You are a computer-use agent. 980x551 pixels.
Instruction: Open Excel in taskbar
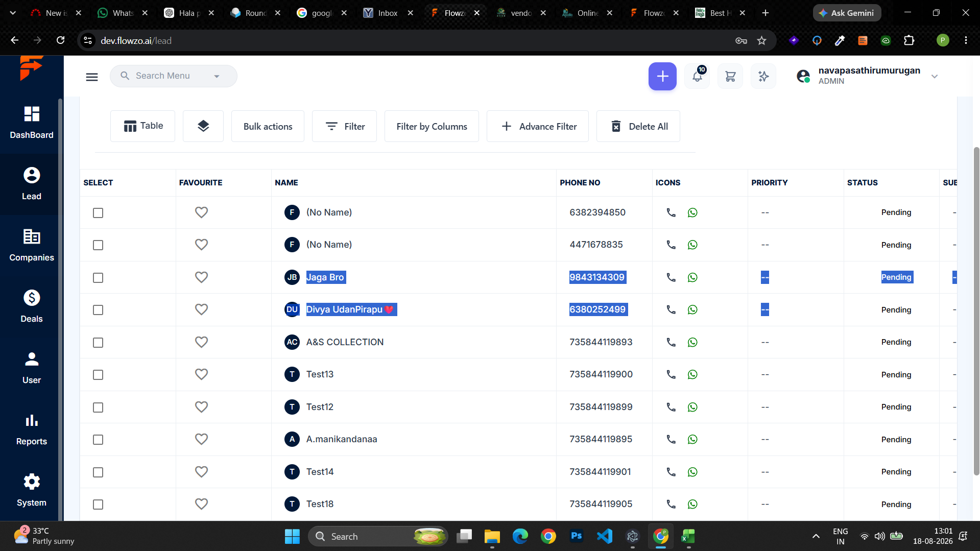click(x=688, y=536)
